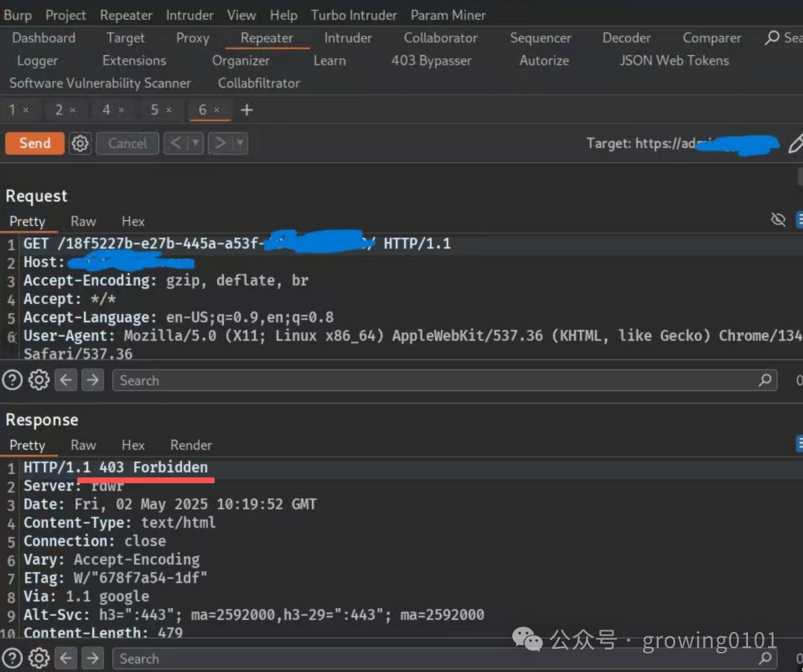Click the orange Send button
The height and width of the screenshot is (672, 803).
click(x=34, y=143)
